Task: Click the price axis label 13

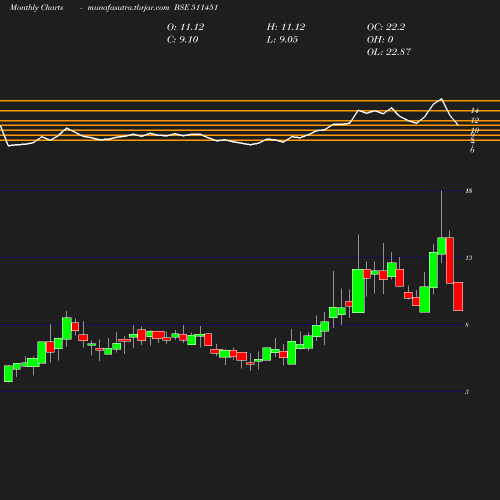Action: [469, 258]
